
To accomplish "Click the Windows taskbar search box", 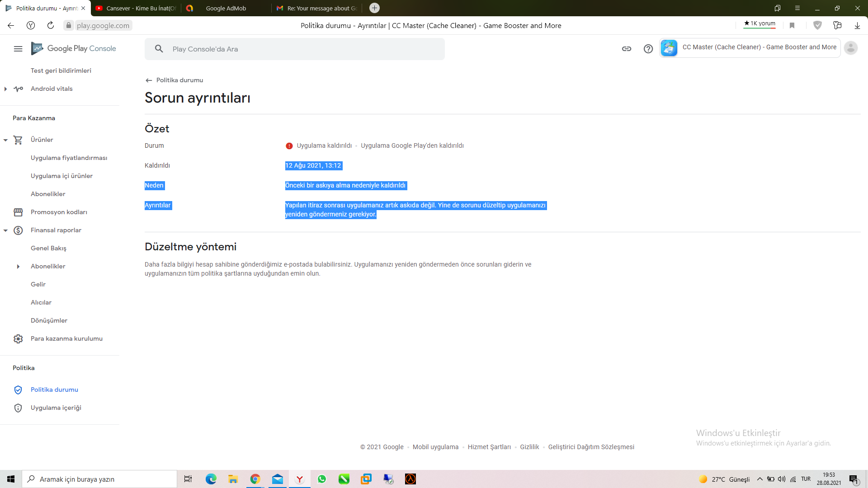I will coord(99,479).
